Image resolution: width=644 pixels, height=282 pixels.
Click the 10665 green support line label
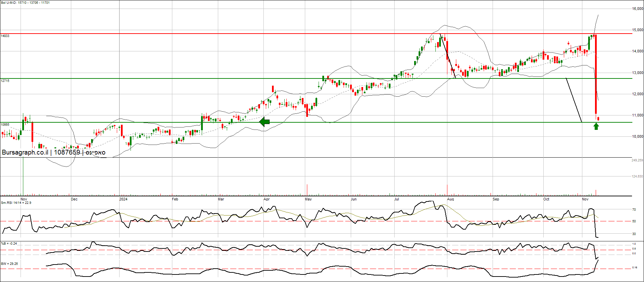pos(5,125)
